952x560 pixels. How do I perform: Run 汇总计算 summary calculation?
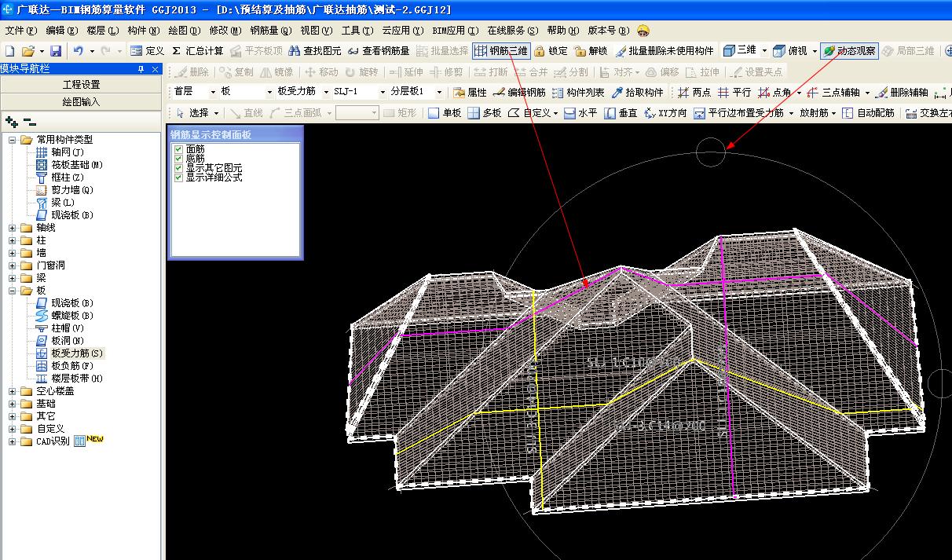pos(198,50)
